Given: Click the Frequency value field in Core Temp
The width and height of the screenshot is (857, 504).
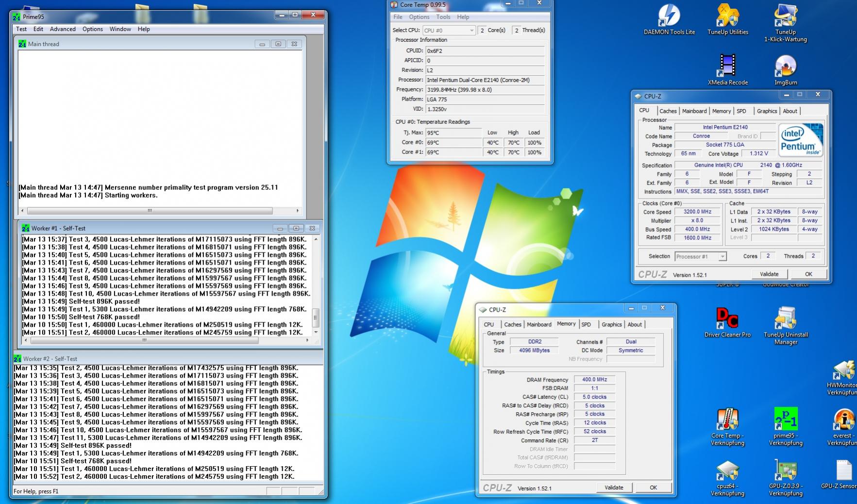Looking at the screenshot, I should (485, 90).
